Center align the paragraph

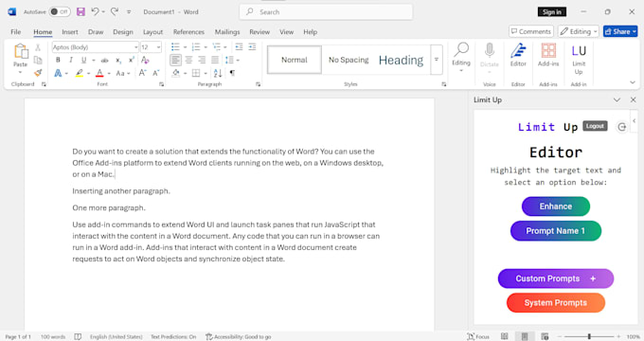tap(188, 60)
